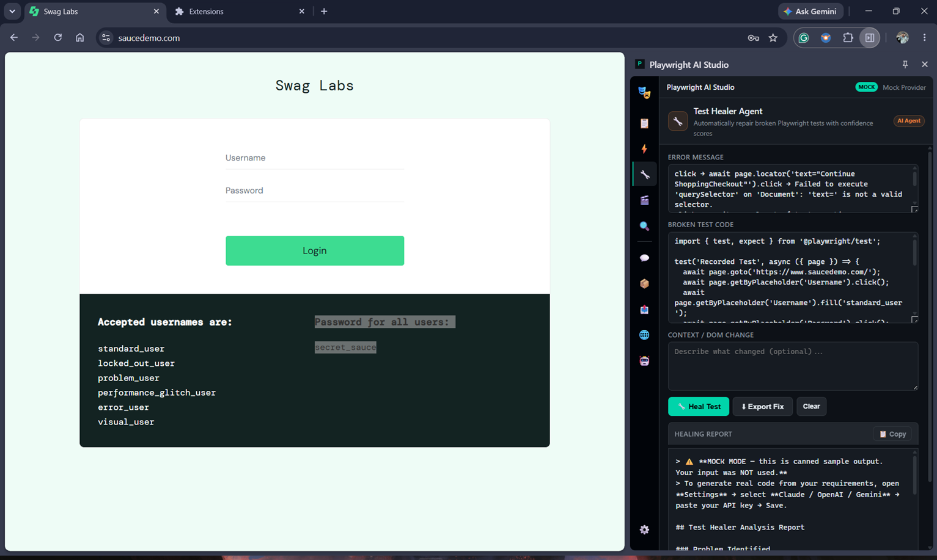
Task: Select the wrench Test Healer icon
Action: [x=644, y=175]
